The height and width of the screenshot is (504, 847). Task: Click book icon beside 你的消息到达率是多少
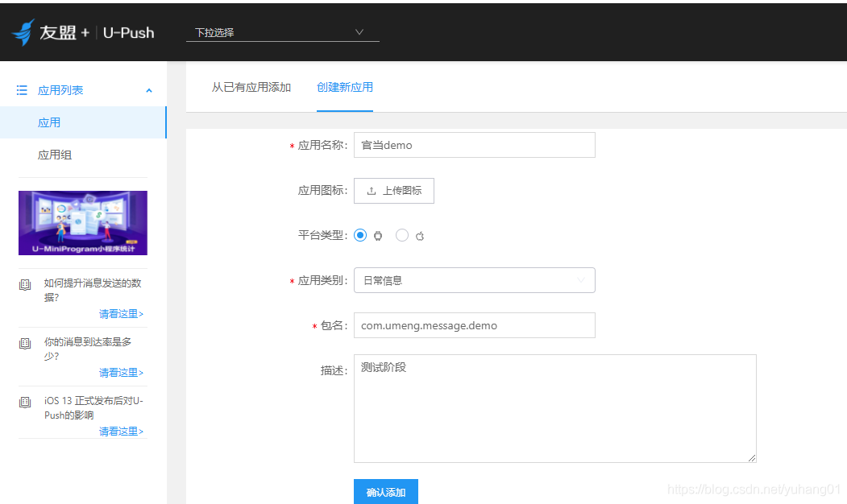click(25, 343)
